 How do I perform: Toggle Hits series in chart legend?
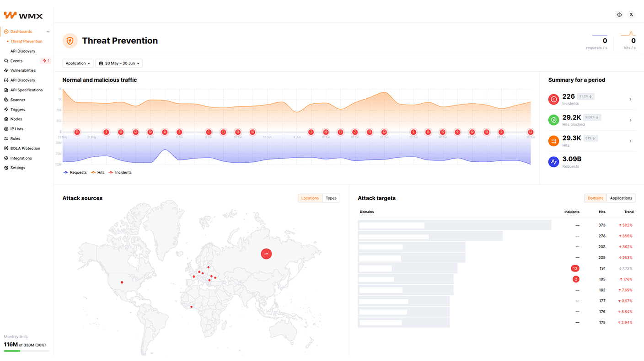click(x=98, y=172)
